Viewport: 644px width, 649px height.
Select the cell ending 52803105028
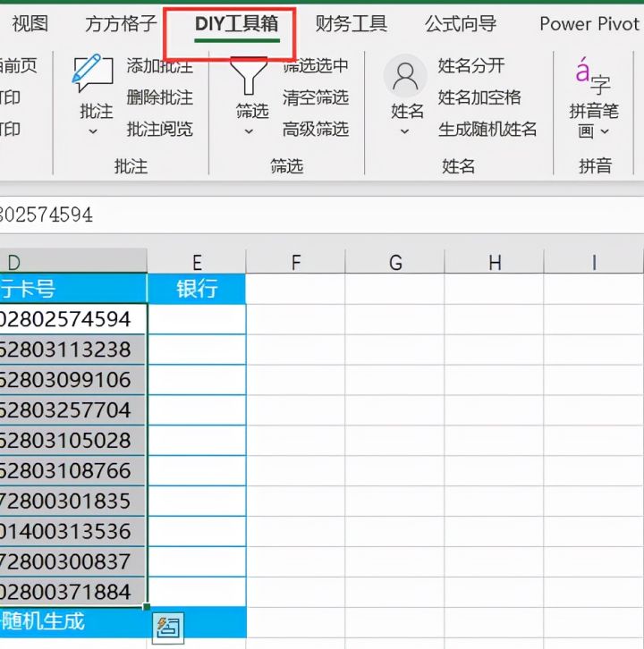[x=73, y=440]
